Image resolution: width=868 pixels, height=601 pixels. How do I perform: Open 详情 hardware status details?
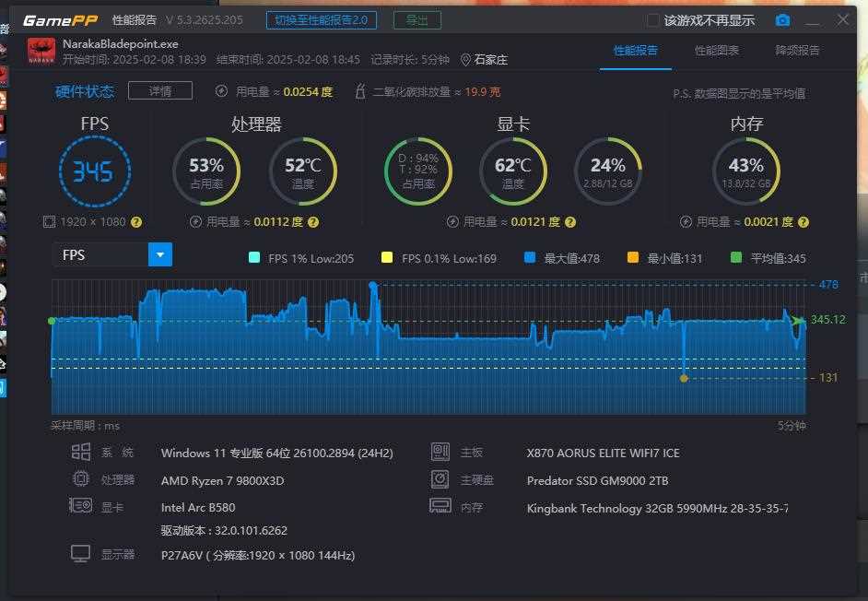point(160,91)
